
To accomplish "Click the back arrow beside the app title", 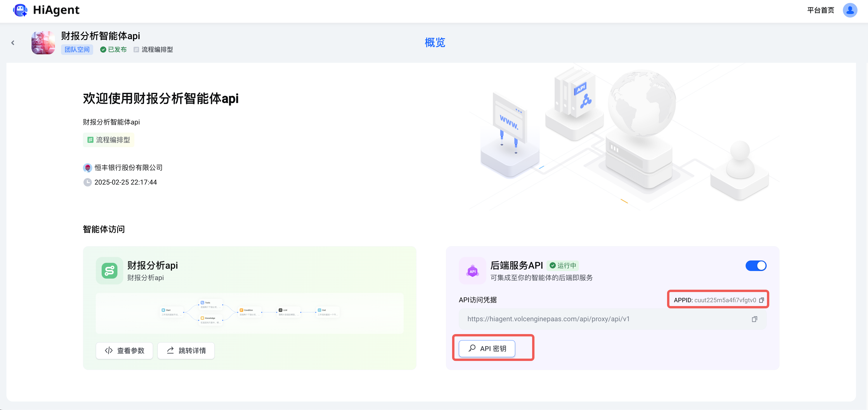I will pyautogui.click(x=13, y=43).
